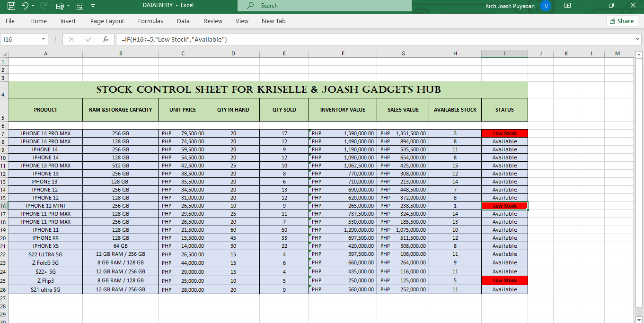The width and height of the screenshot is (644, 323).
Task: Open Customize Quick Access Toolbar dropdown
Action: click(93, 6)
